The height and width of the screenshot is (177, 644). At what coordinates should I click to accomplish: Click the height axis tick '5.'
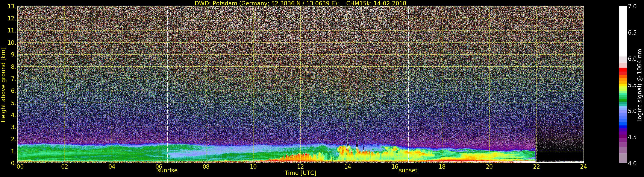[14, 103]
